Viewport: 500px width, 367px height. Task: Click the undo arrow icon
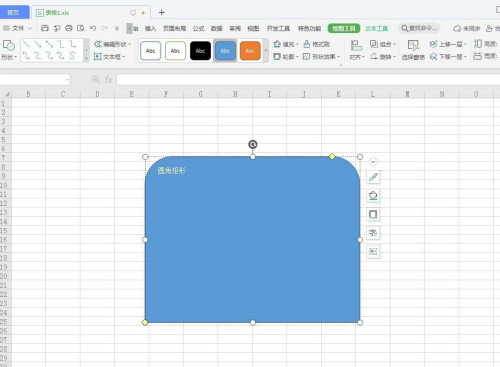pos(93,28)
